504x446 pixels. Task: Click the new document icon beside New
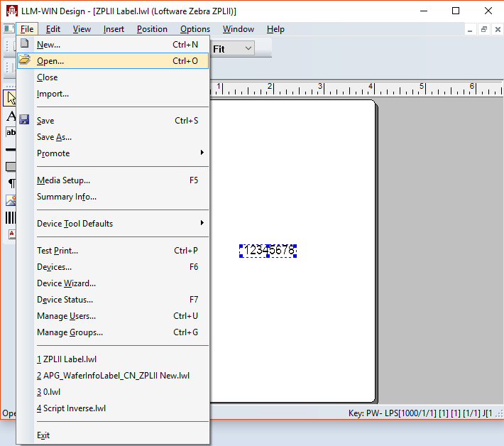tap(24, 43)
